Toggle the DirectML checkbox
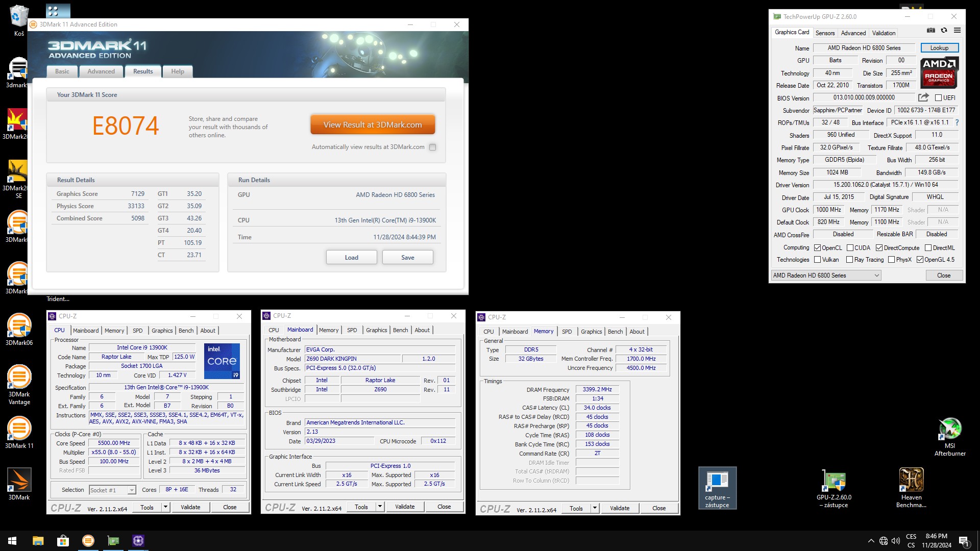980x551 pixels. [x=928, y=247]
